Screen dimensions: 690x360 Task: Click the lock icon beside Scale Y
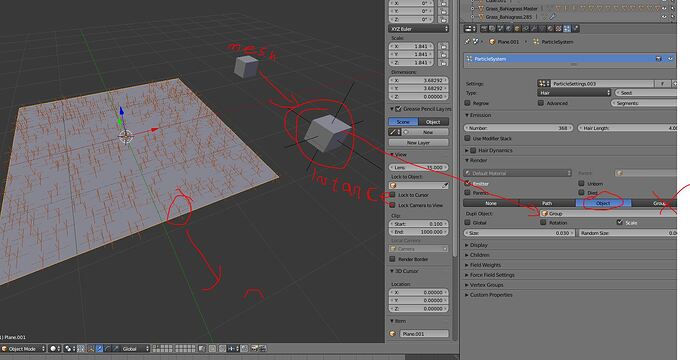point(443,55)
